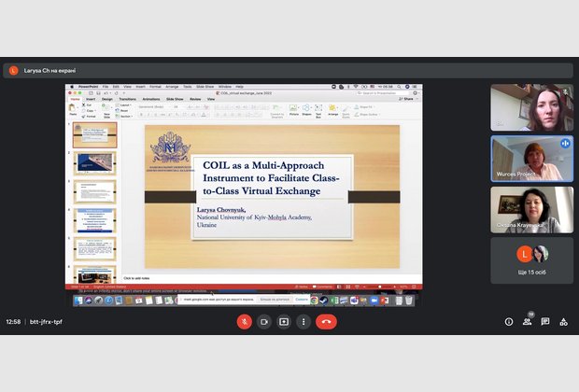Select the Wurces Project participant tile

[x=531, y=159]
